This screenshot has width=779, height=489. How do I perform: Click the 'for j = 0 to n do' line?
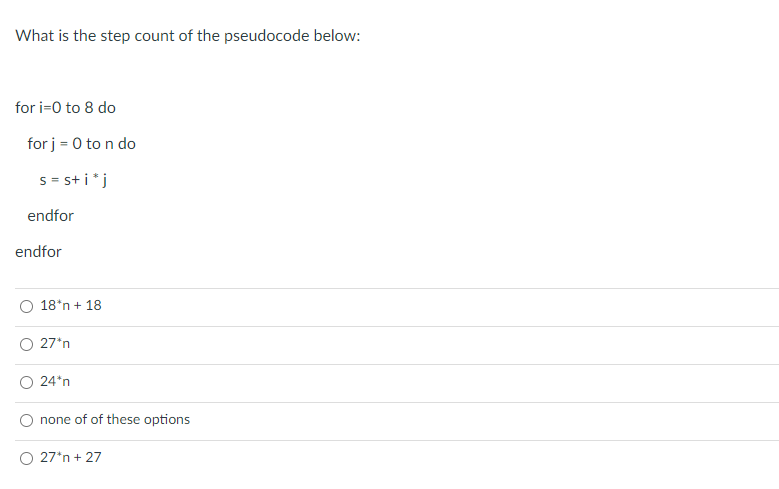(x=81, y=144)
